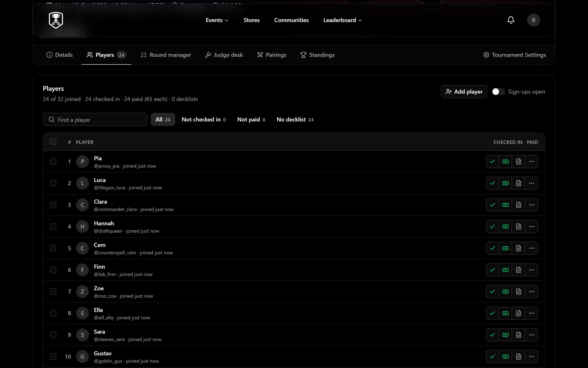Select the All 24 filter chip
The image size is (588, 368).
[x=163, y=120]
